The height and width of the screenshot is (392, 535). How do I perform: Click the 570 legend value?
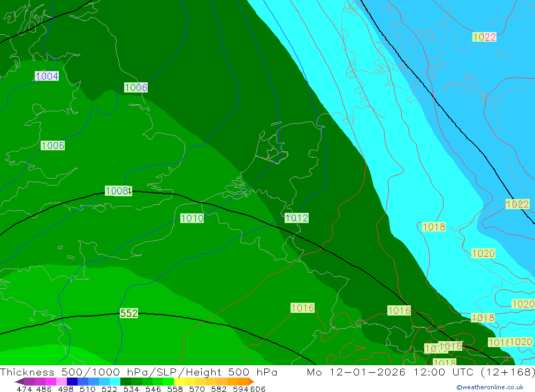[x=197, y=389]
